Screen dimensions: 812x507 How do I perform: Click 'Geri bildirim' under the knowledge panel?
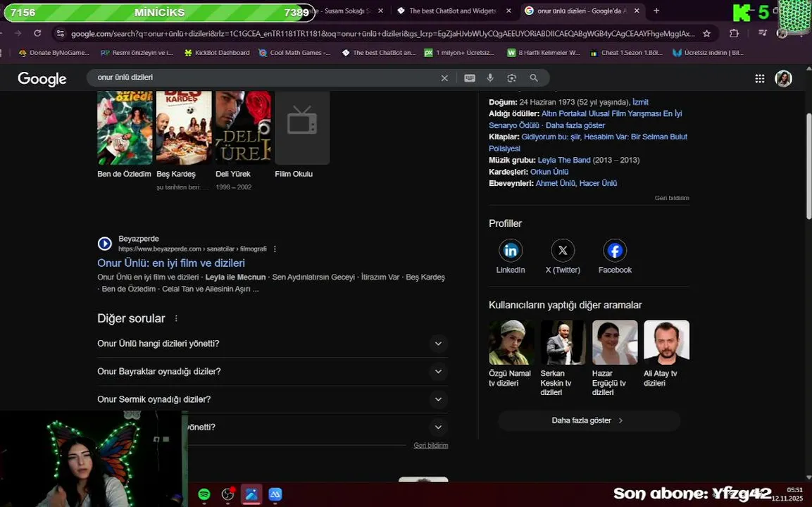[672, 198]
